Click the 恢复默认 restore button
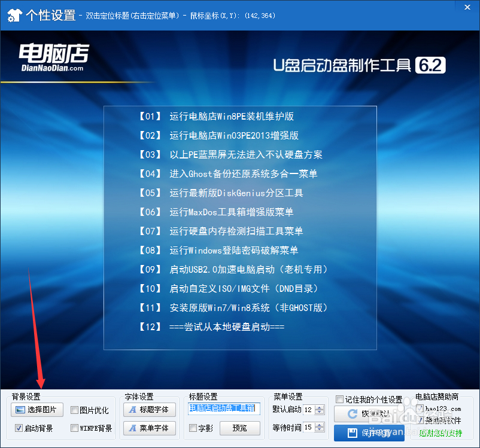 click(369, 414)
